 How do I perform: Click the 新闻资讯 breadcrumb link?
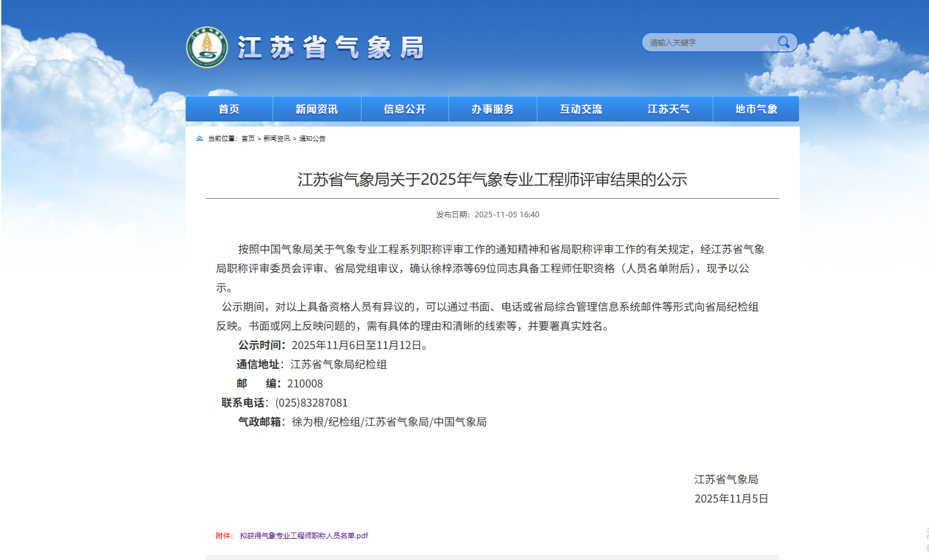pos(276,139)
